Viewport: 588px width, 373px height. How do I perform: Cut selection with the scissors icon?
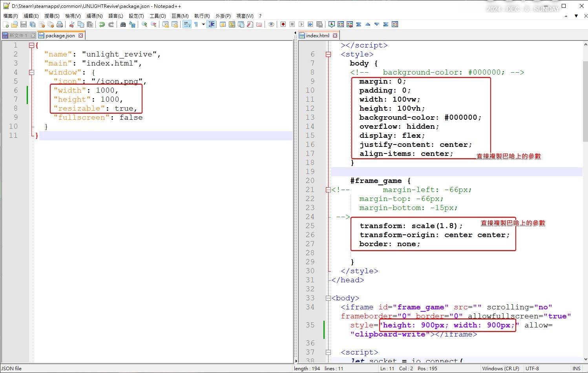[72, 24]
